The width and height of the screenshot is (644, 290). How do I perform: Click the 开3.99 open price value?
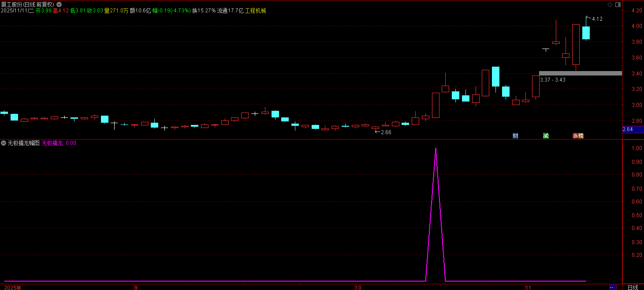pyautogui.click(x=44, y=11)
